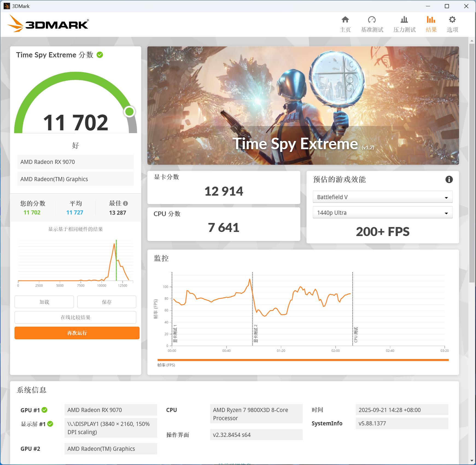The height and width of the screenshot is (465, 476).
Task: Click the 3DMark title bar app icon
Action: click(7, 6)
